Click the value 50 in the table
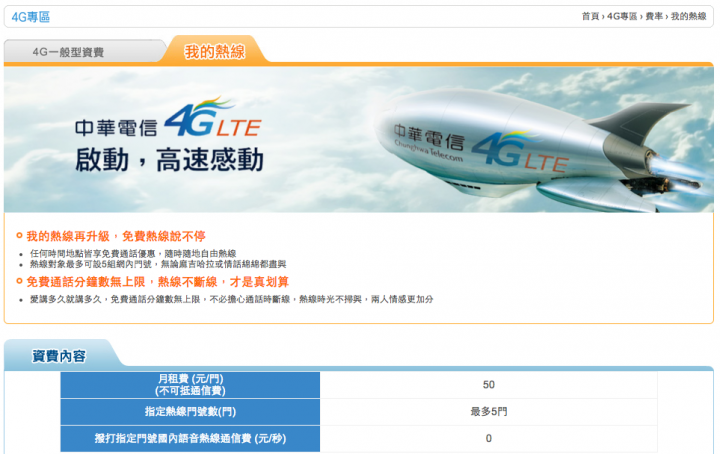 click(x=489, y=385)
